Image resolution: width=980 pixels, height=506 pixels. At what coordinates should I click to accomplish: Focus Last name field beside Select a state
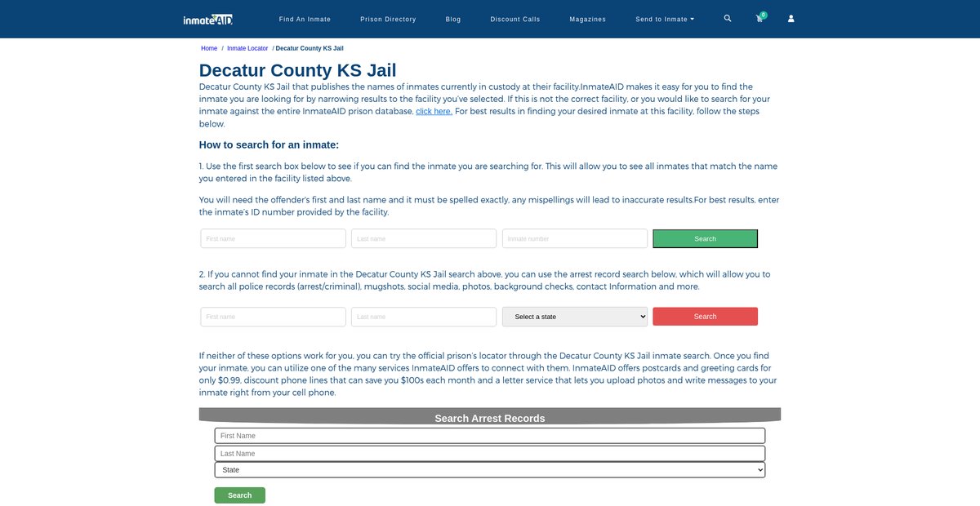[424, 317]
